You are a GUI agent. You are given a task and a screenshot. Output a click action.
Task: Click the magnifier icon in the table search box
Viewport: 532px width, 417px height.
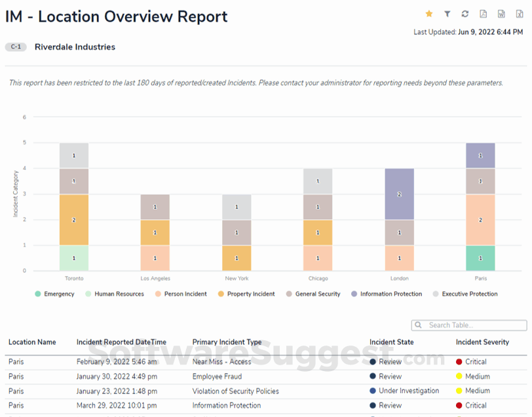(418, 325)
